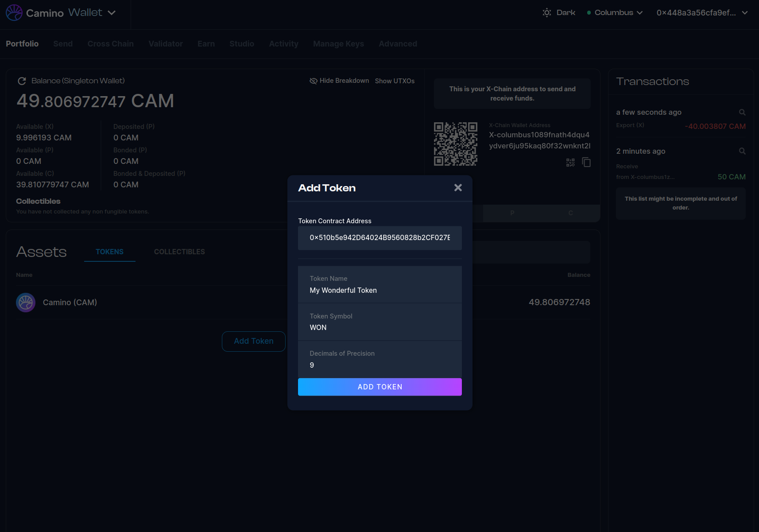
Task: Click the Camino (CAM) asset icon
Action: click(x=26, y=303)
